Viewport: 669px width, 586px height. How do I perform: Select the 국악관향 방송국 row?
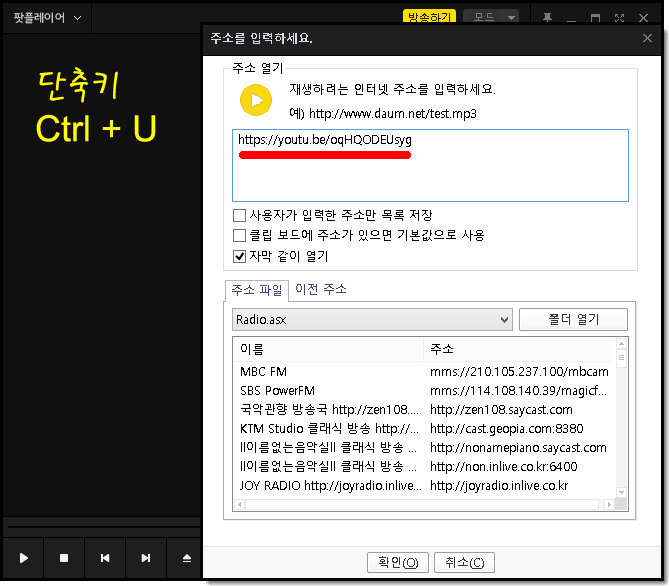pyautogui.click(x=425, y=410)
